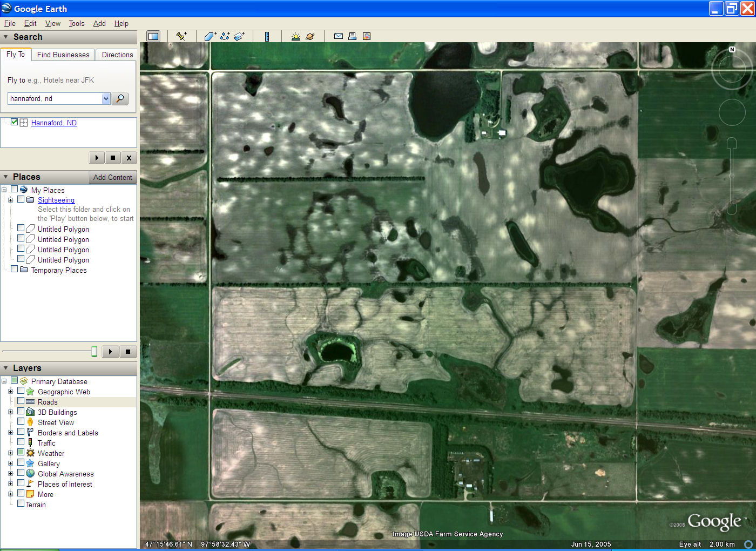Image resolution: width=756 pixels, height=551 pixels.
Task: Select the Add Polygon tool
Action: point(210,36)
